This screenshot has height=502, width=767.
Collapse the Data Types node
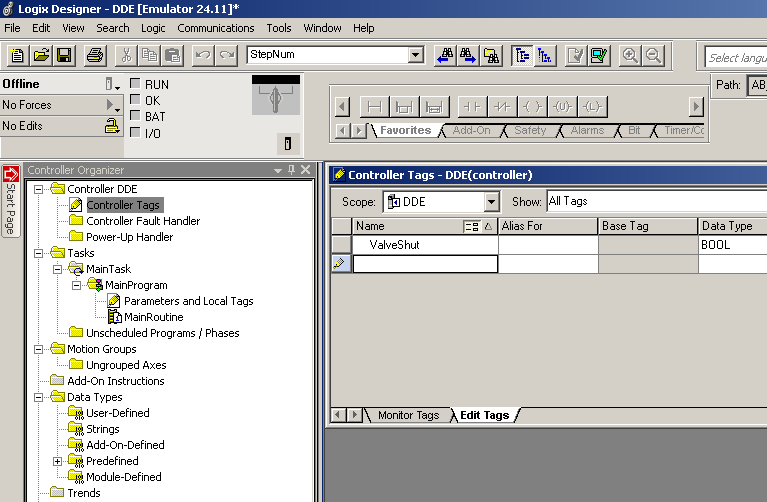pos(38,397)
